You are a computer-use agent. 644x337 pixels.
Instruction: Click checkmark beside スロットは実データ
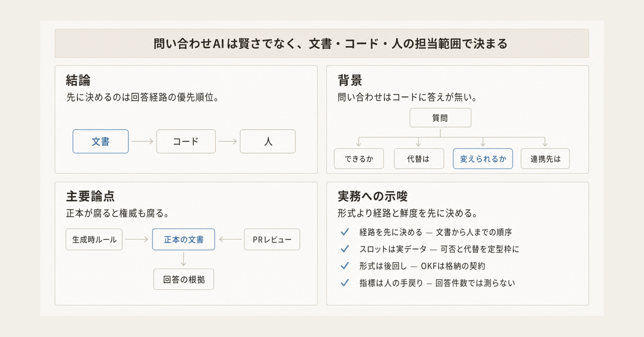click(345, 249)
